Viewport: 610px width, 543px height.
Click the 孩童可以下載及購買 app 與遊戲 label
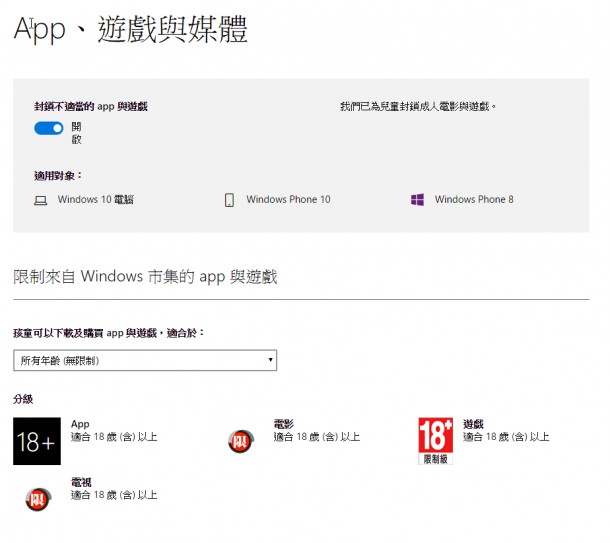pos(109,333)
